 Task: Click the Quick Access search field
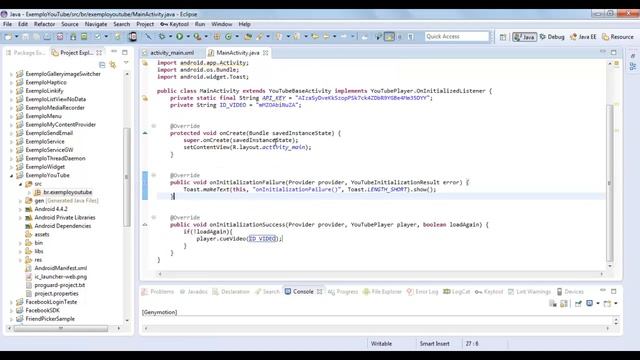coord(457,37)
